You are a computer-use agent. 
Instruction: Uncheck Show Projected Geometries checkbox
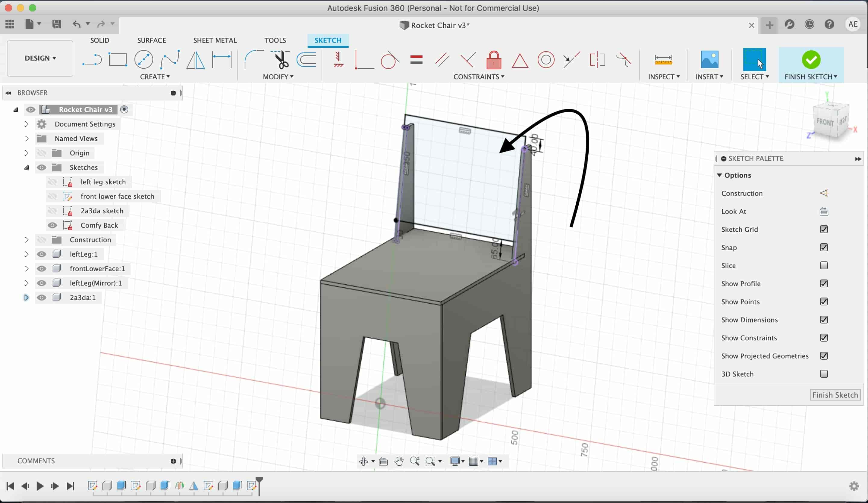pos(824,356)
